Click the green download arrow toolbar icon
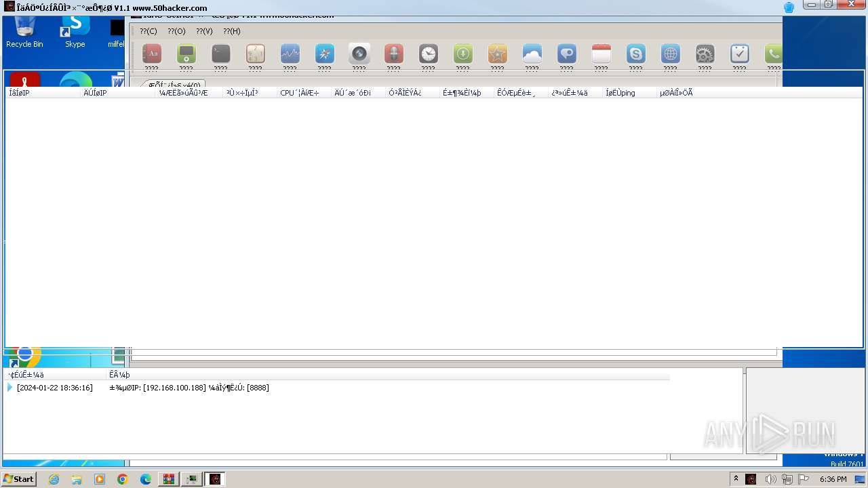 (462, 54)
